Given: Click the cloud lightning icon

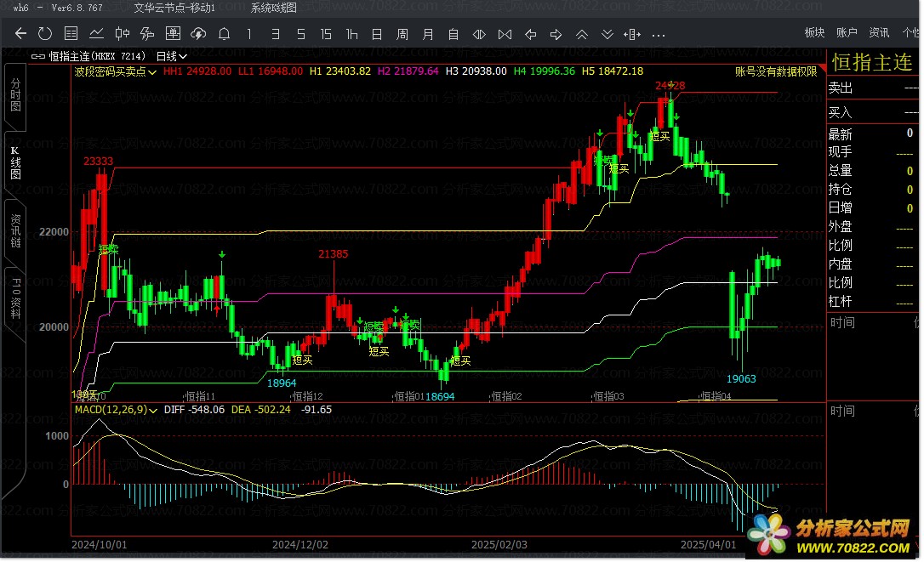Looking at the screenshot, I should pyautogui.click(x=198, y=34).
